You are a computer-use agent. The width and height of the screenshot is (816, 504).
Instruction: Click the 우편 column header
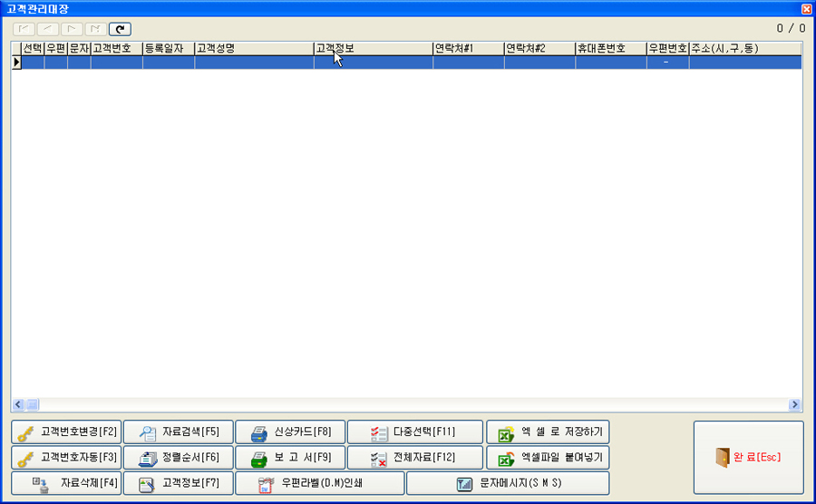[x=55, y=48]
